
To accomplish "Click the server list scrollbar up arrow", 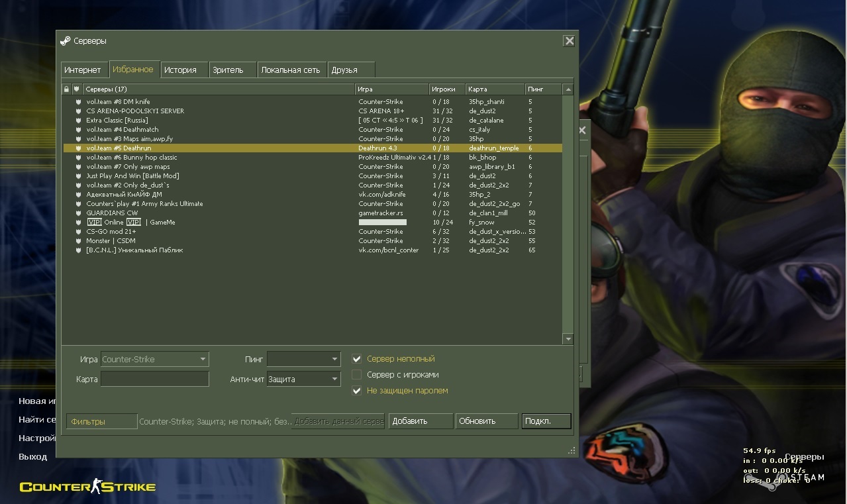I will (x=568, y=89).
